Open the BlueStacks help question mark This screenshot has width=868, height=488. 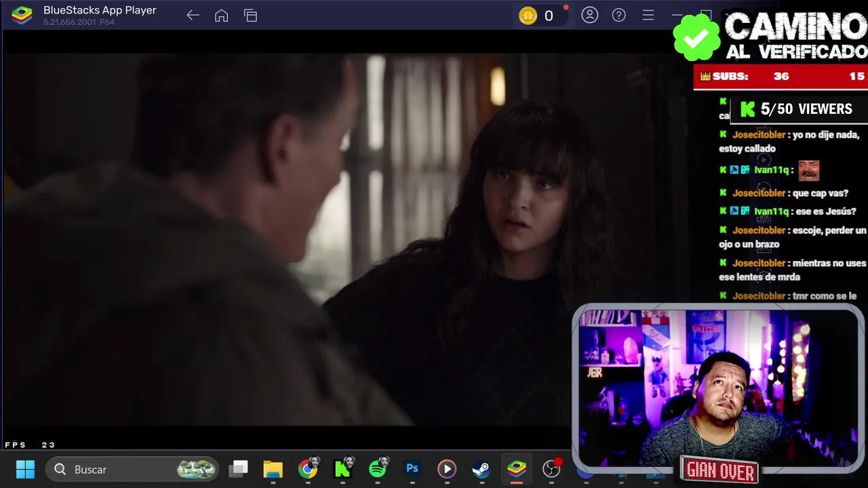pos(618,15)
